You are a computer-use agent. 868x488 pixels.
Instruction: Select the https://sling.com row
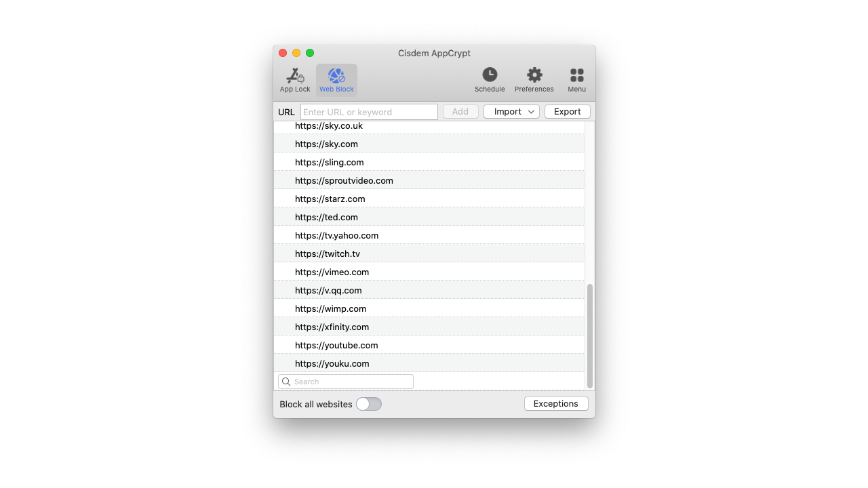click(x=429, y=162)
